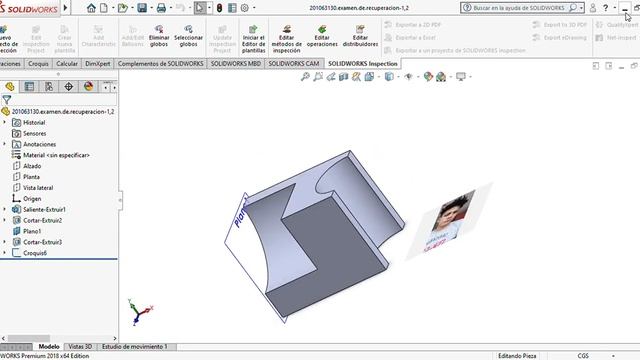Click Section View icon in view toolbar
The height and width of the screenshot is (360, 640).
(343, 76)
